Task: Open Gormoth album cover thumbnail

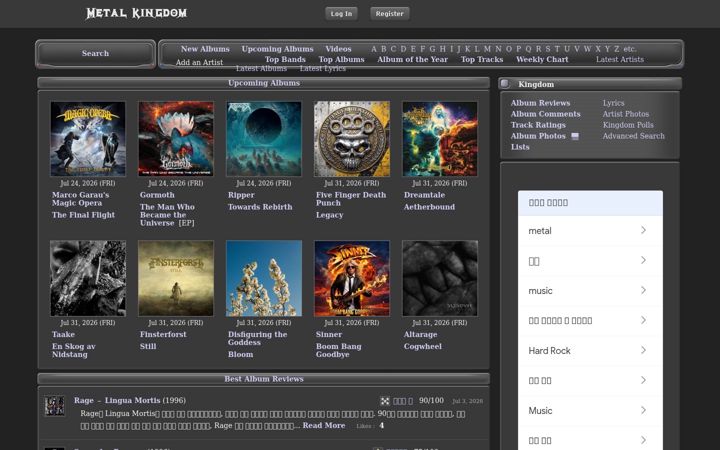Action: (176, 139)
